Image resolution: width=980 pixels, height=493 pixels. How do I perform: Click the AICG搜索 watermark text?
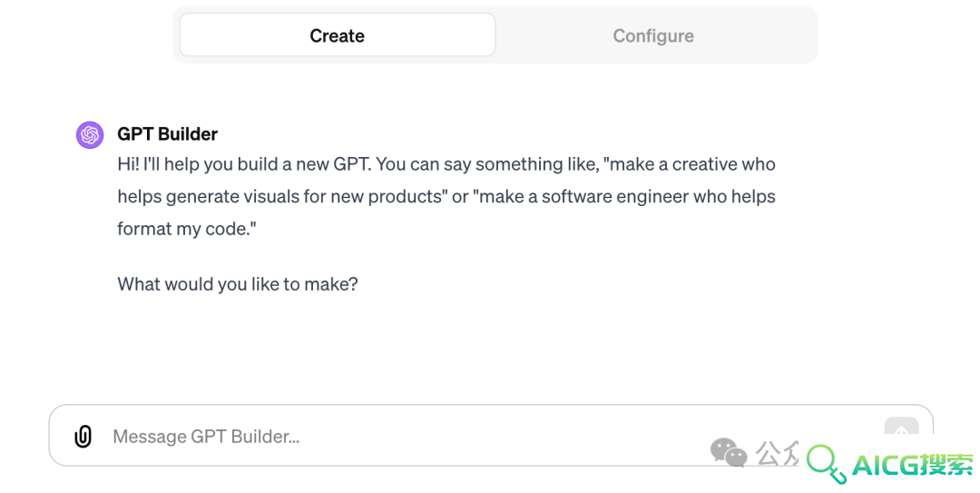point(913,466)
